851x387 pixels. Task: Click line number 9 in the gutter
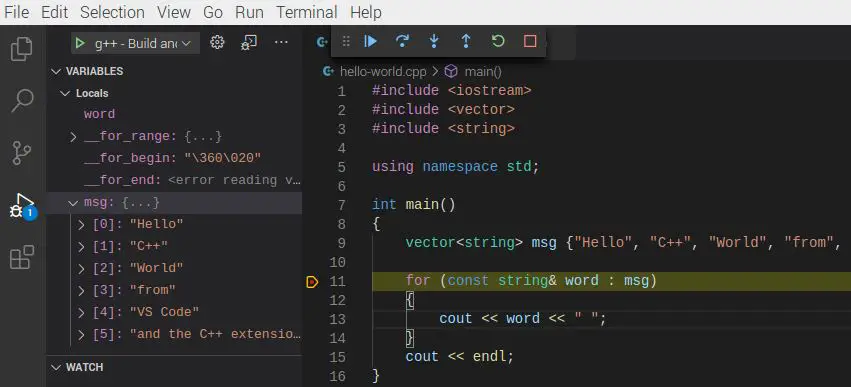pyautogui.click(x=341, y=243)
